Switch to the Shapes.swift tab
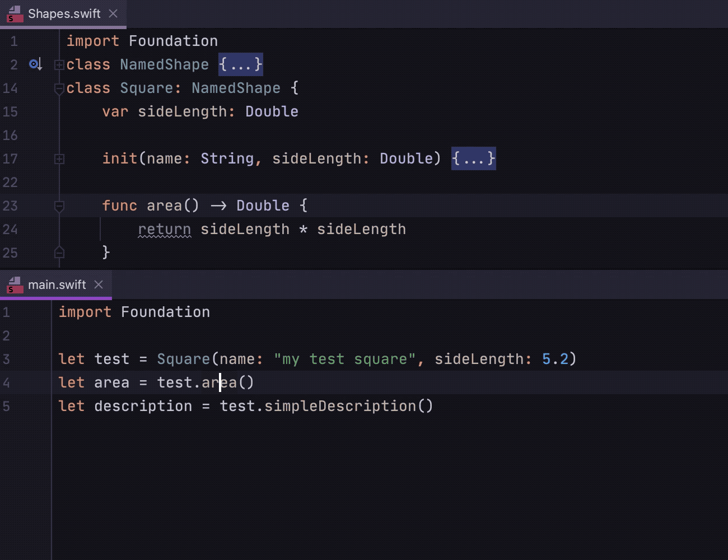Viewport: 728px width, 560px height. (63, 14)
